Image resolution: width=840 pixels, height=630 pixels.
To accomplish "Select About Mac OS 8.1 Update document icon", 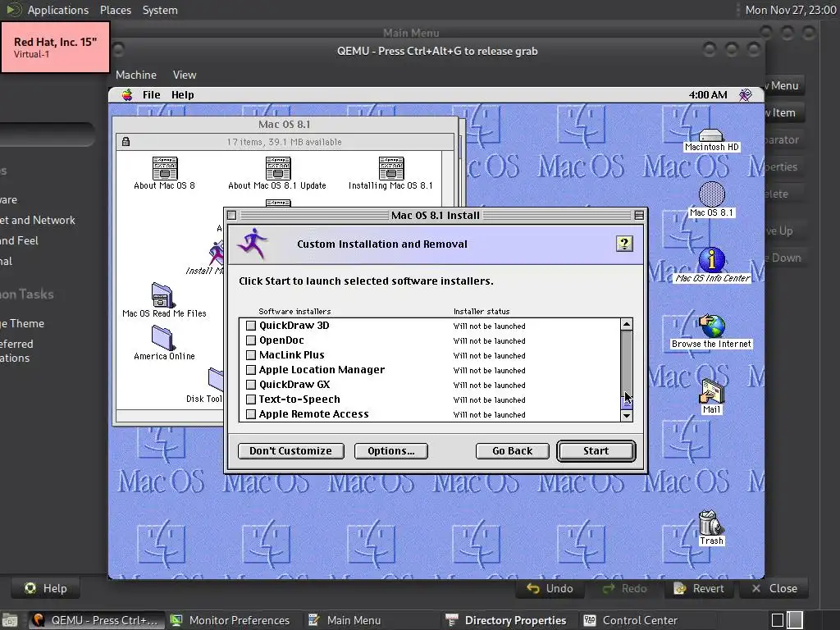I will point(277,168).
